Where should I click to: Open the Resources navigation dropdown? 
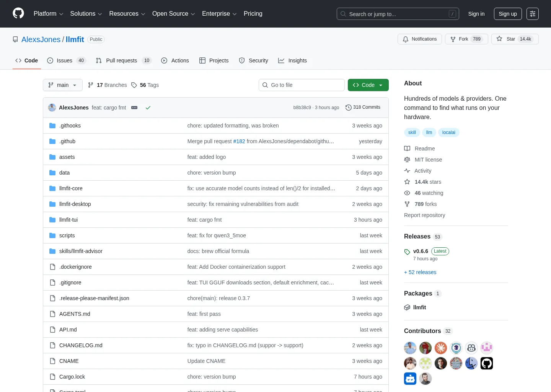coord(127,14)
